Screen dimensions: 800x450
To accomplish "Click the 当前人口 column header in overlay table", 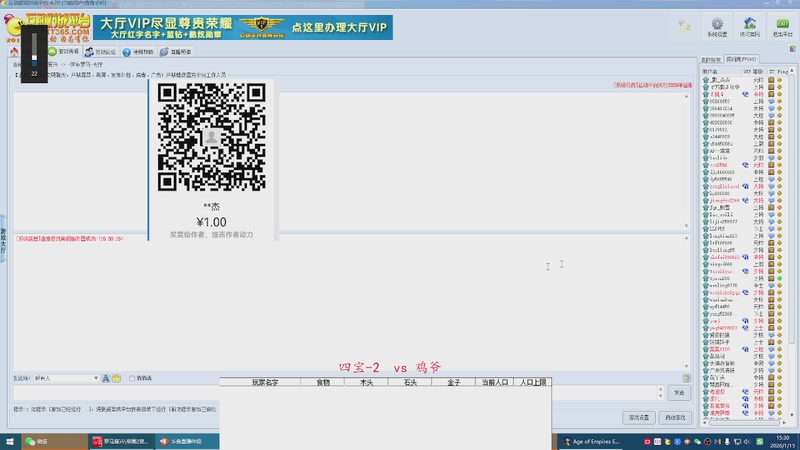I will 494,382.
